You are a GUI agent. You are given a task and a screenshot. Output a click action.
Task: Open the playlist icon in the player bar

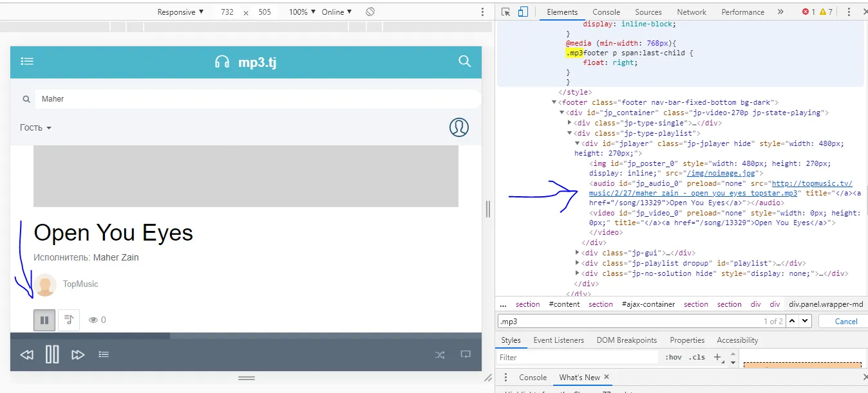(x=104, y=354)
